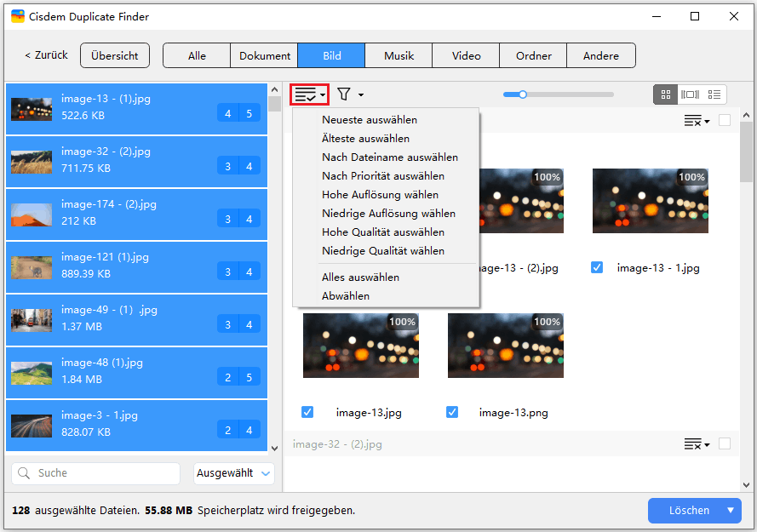Toggle the image-13.png checkbox
Viewport: 757px width, 532px height.
[452, 412]
